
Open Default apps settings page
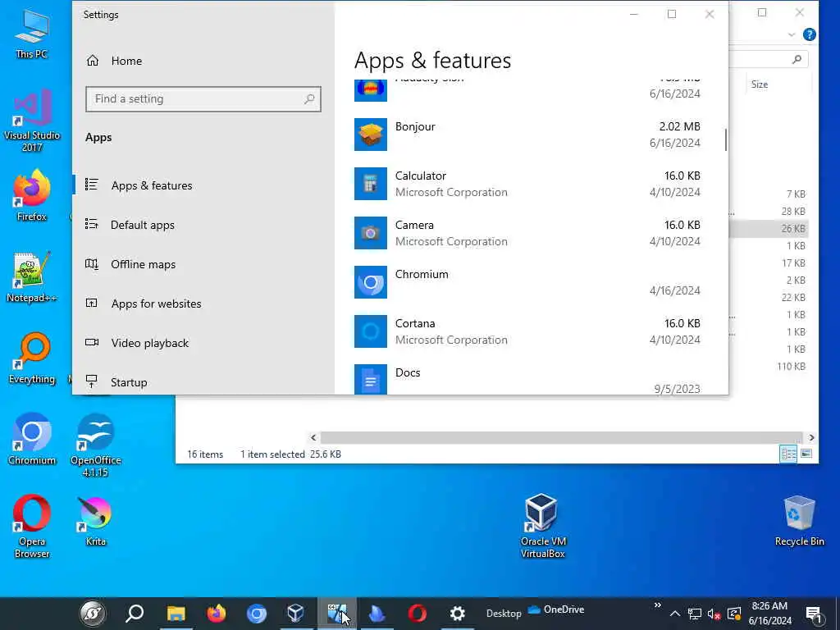point(130,225)
